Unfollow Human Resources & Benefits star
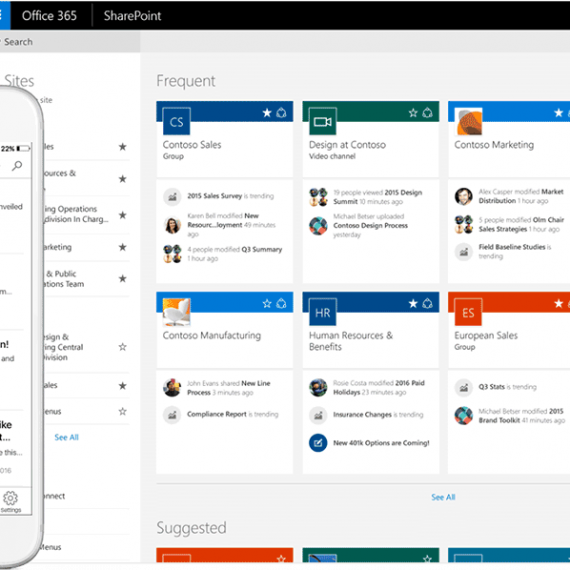 click(x=413, y=303)
